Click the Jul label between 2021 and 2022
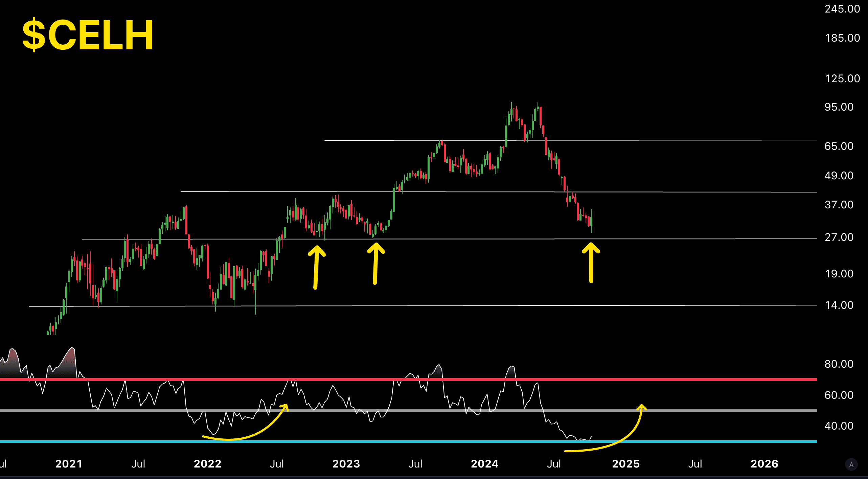The height and width of the screenshot is (479, 868). (138, 464)
